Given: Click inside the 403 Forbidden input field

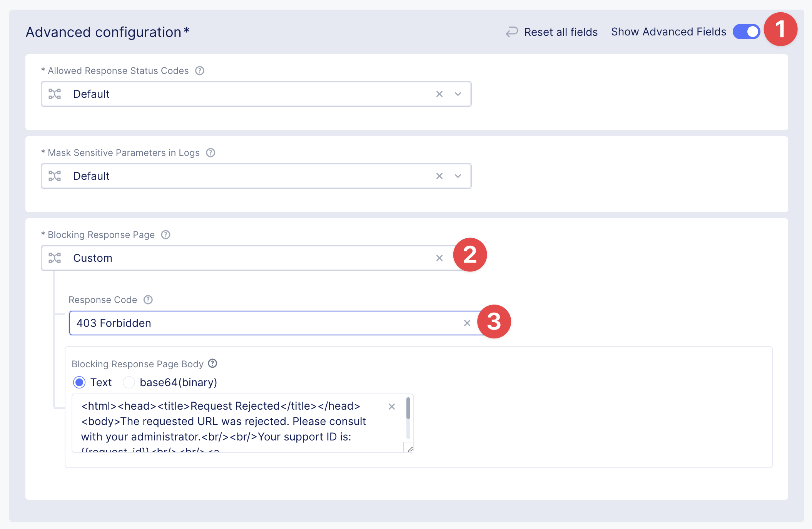Looking at the screenshot, I should coord(266,323).
